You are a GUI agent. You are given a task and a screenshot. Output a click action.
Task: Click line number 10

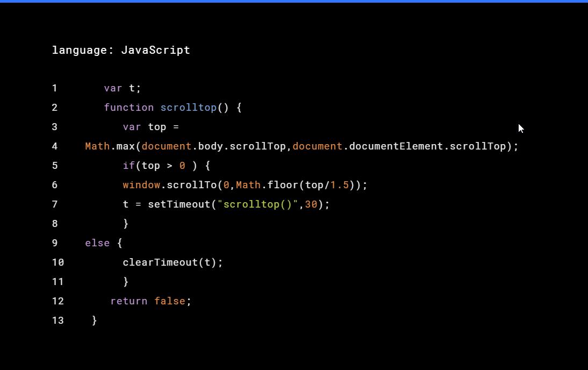[58, 262]
